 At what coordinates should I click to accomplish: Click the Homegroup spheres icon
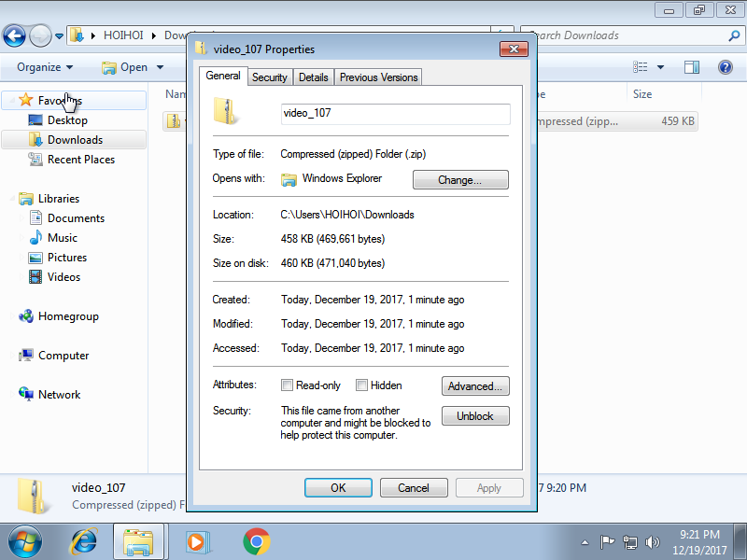[26, 316]
